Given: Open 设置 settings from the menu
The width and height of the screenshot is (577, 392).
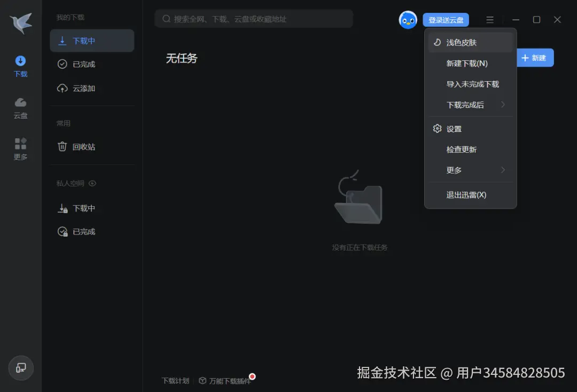Looking at the screenshot, I should pyautogui.click(x=470, y=129).
